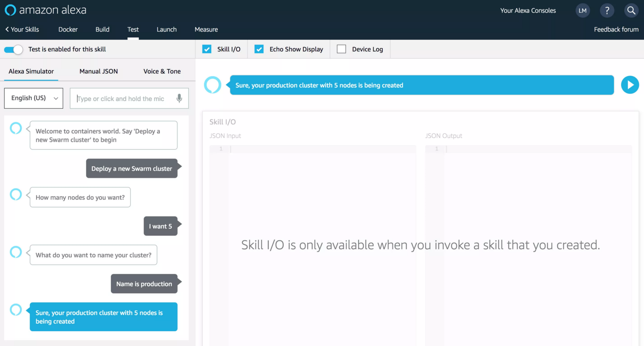This screenshot has width=644, height=346.
Task: Open the Feedback forum link
Action: [616, 29]
